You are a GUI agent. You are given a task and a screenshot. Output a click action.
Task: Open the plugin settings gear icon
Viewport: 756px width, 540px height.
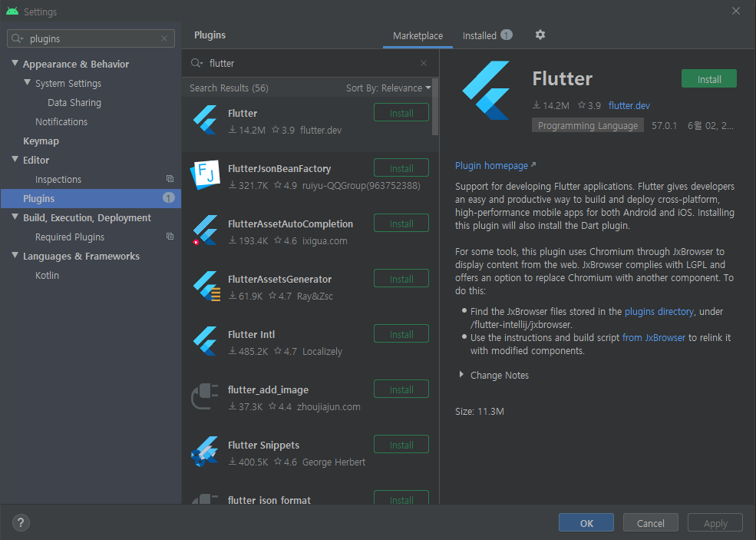point(540,35)
